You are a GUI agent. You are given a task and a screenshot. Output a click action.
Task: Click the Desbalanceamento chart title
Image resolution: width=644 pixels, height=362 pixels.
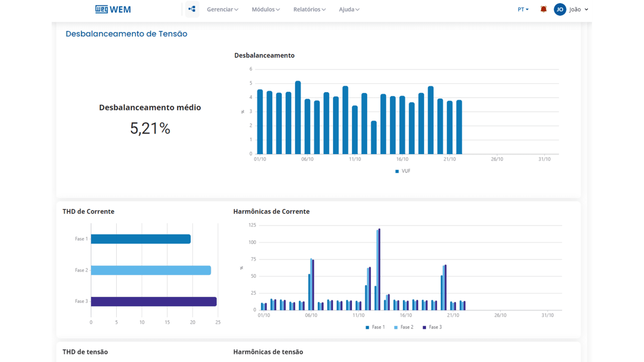pos(264,56)
